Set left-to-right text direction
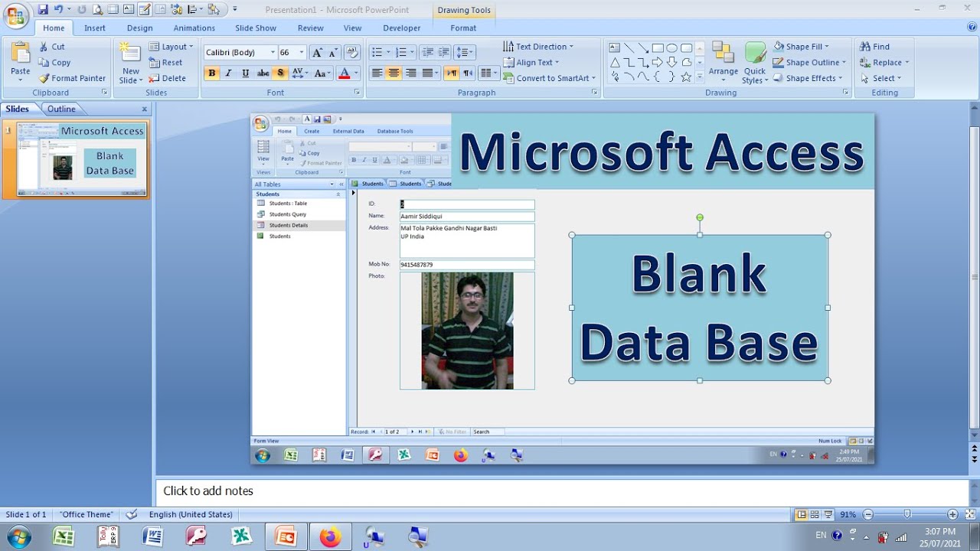The height and width of the screenshot is (551, 980). click(451, 73)
